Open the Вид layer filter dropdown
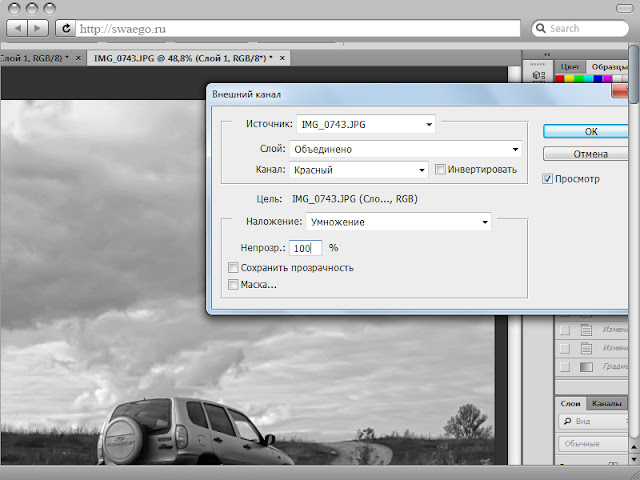This screenshot has width=640, height=480. click(x=593, y=421)
